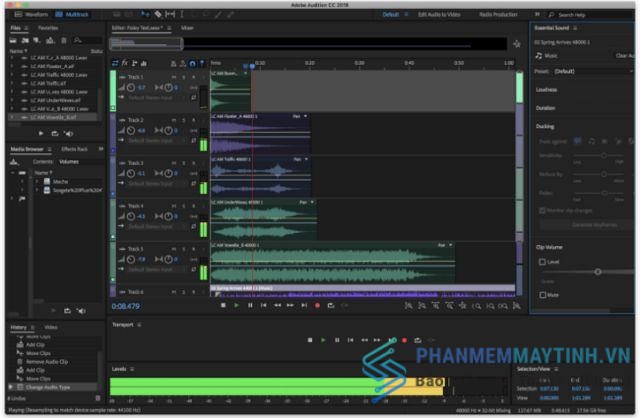Image resolution: width=640 pixels, height=418 pixels.
Task: Click Track 2 pan knob
Action: pyautogui.click(x=168, y=131)
